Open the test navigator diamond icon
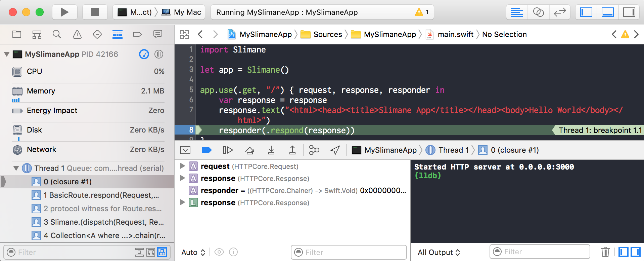Image resolution: width=644 pixels, height=261 pixels. [97, 34]
